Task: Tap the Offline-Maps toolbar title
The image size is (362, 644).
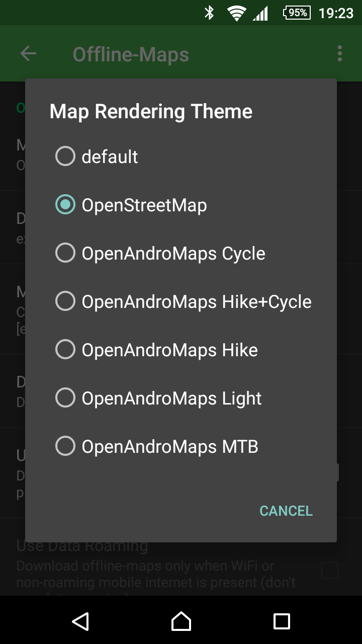Action: click(x=131, y=54)
